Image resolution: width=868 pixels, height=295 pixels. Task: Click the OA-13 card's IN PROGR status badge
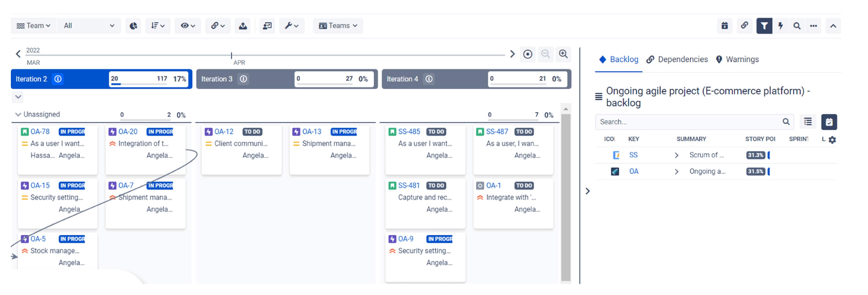(344, 132)
